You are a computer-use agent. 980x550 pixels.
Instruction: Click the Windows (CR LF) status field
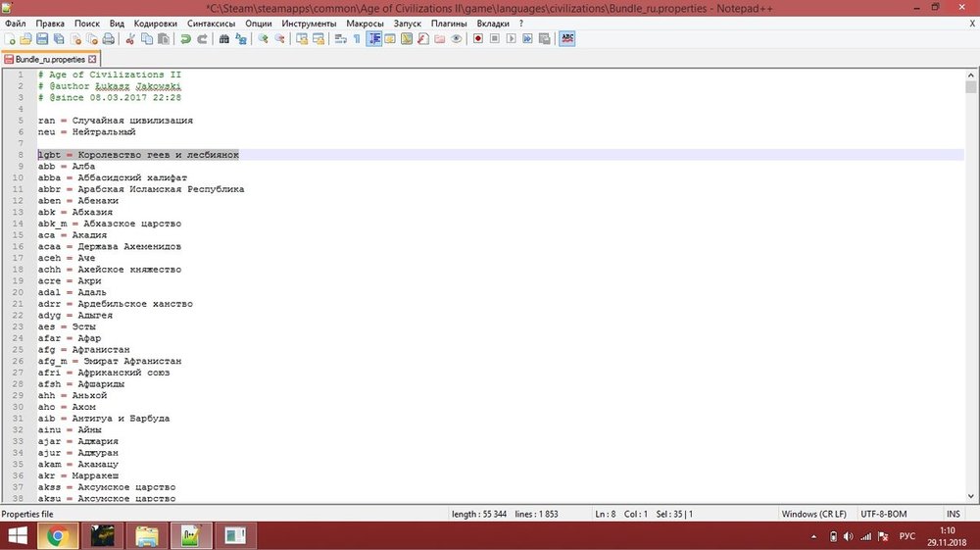[813, 514]
